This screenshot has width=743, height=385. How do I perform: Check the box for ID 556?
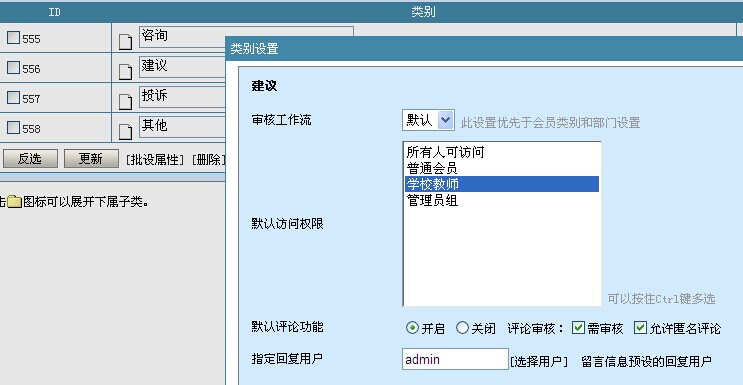[x=13, y=68]
